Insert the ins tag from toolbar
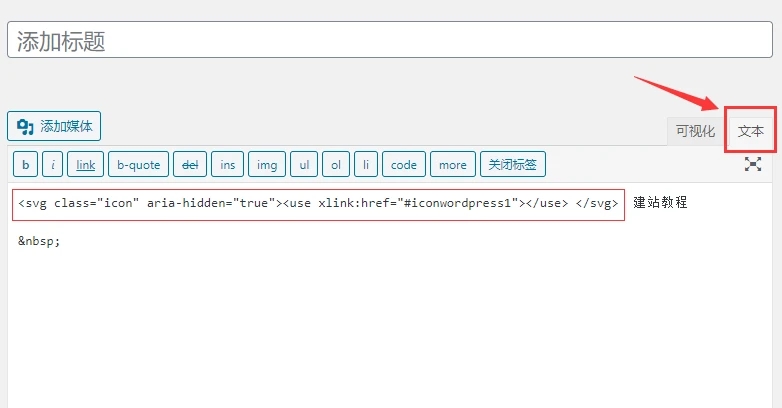Screen dimensions: 782x408 click(x=228, y=164)
